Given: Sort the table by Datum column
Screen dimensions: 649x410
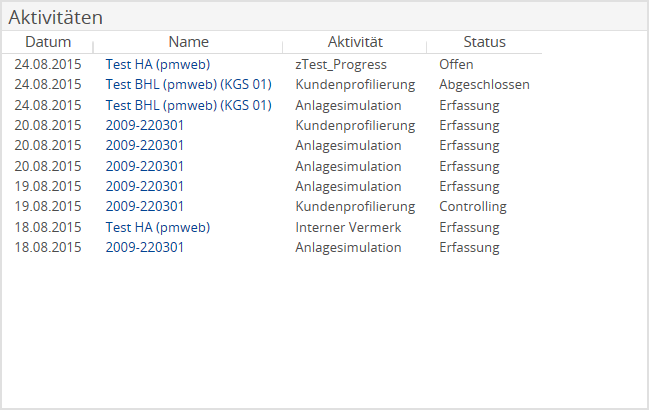Looking at the screenshot, I should coord(48,42).
